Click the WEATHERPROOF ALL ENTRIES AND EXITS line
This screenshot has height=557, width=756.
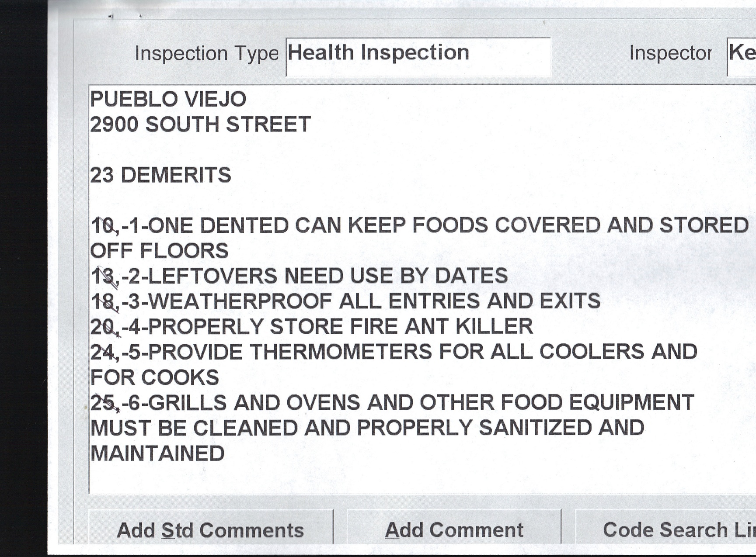(x=345, y=301)
